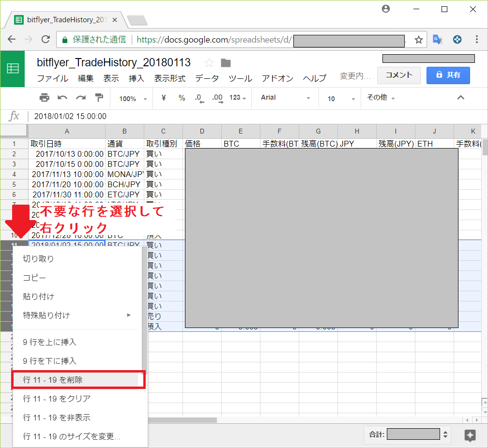Star the spreadsheet next to its title
The height and width of the screenshot is (448, 488).
click(209, 62)
